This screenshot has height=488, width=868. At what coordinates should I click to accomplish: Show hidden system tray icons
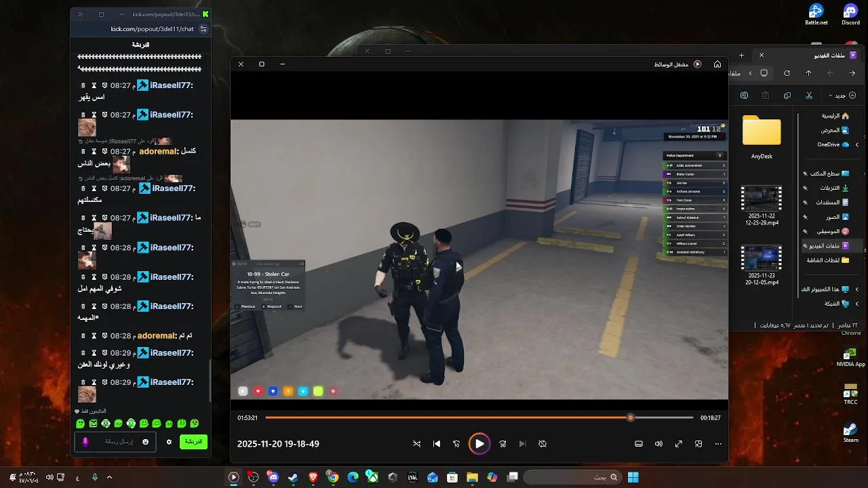110,477
